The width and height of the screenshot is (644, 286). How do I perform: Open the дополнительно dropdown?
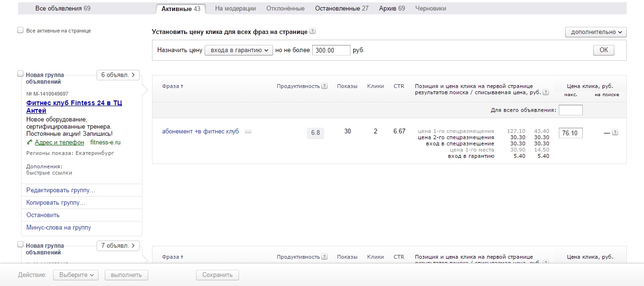point(596,32)
